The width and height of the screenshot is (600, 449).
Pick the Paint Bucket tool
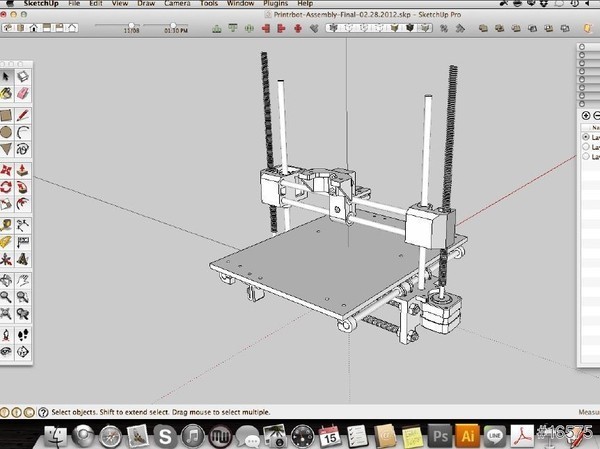coord(7,93)
